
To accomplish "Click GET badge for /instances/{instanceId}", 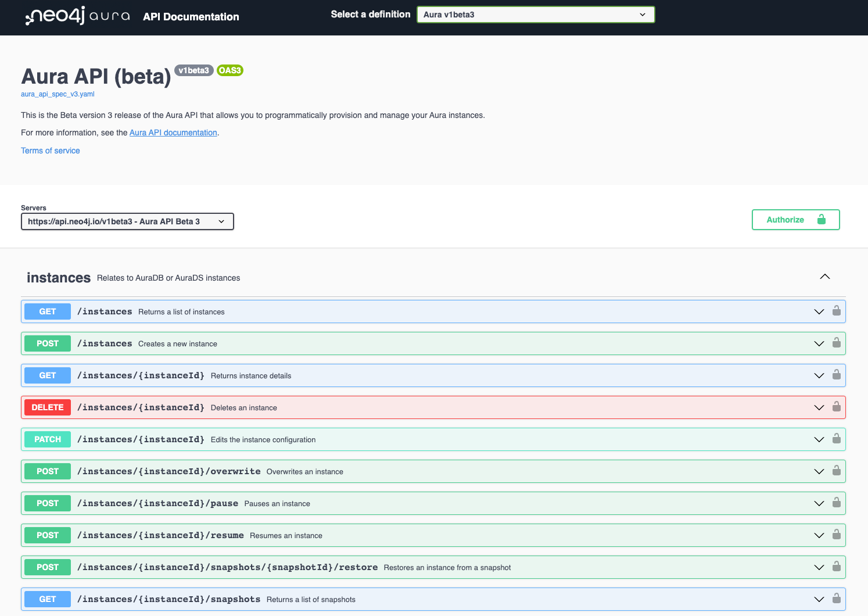I will click(48, 375).
